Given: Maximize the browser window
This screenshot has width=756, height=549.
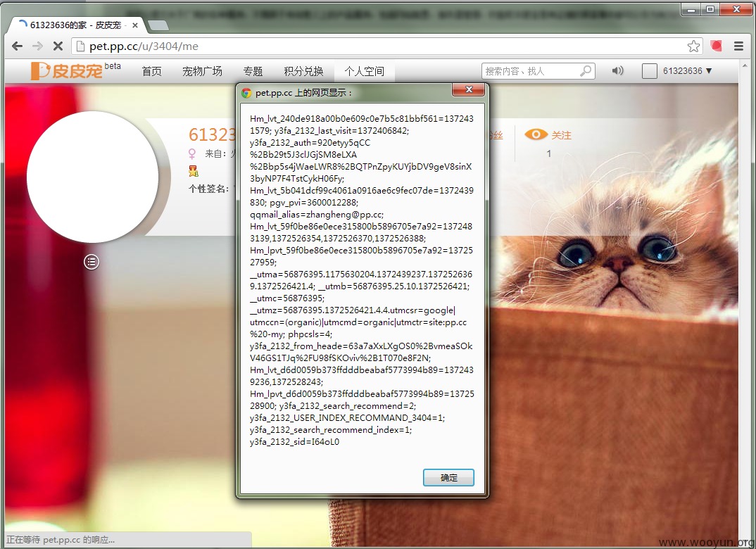Looking at the screenshot, I should (x=710, y=8).
